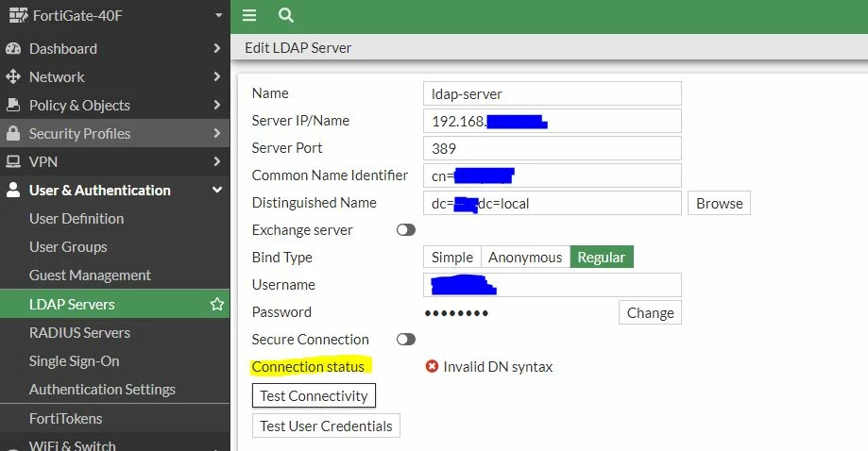Click the Name input field

click(x=553, y=93)
